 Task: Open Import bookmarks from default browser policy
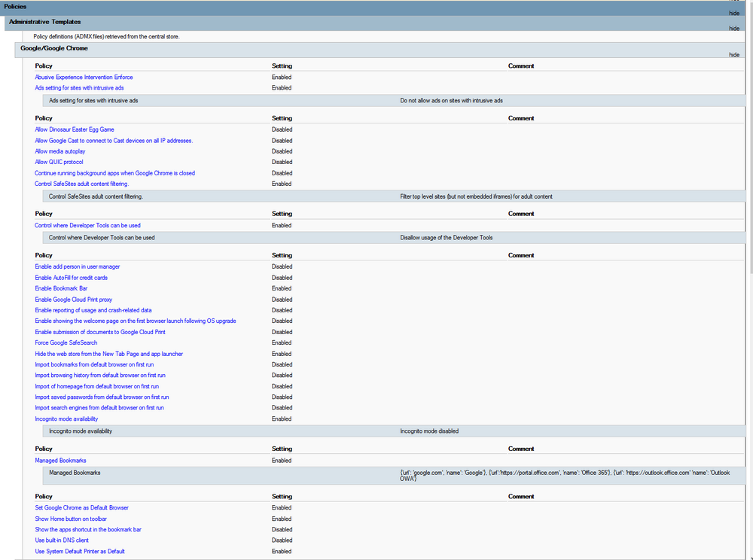coord(94,364)
